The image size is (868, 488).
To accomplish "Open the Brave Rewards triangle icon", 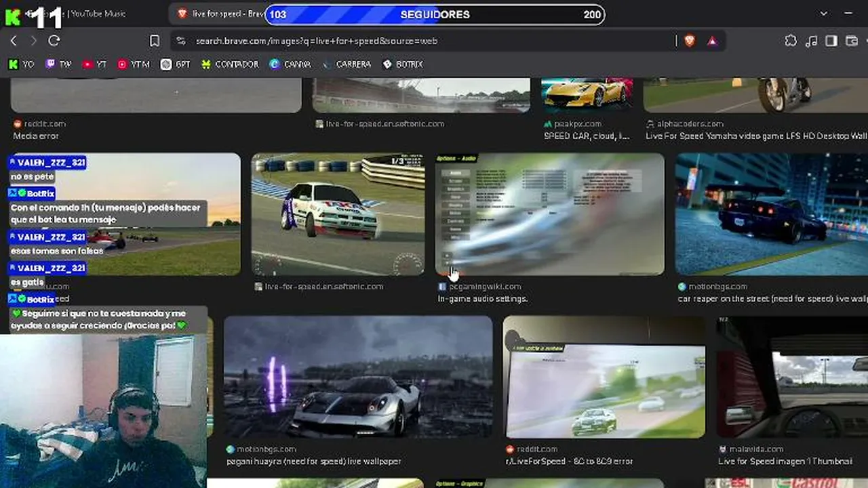I will coord(712,41).
